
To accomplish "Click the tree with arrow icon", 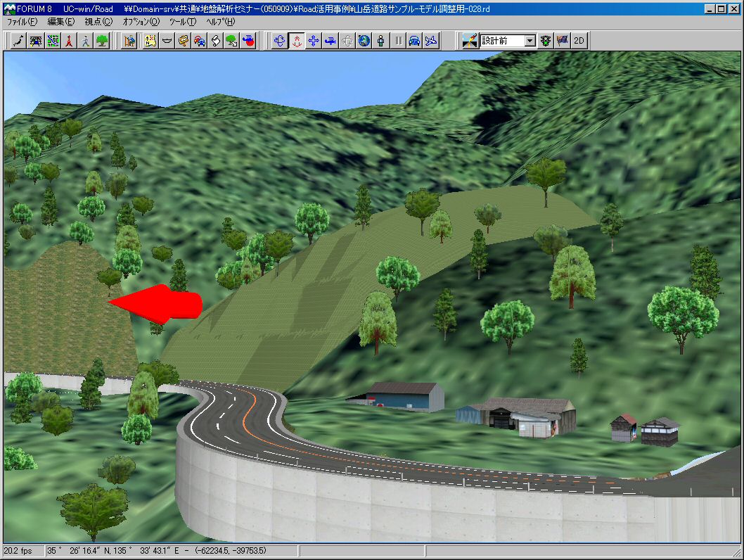I will pos(232,41).
